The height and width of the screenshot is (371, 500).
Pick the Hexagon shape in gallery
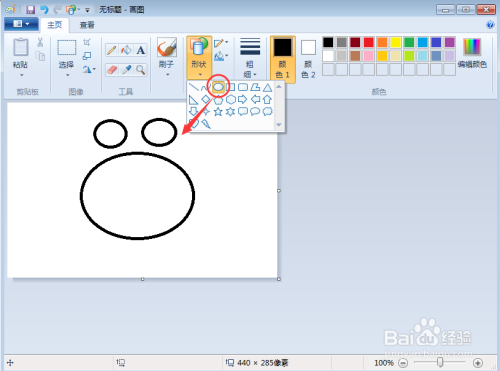click(231, 99)
